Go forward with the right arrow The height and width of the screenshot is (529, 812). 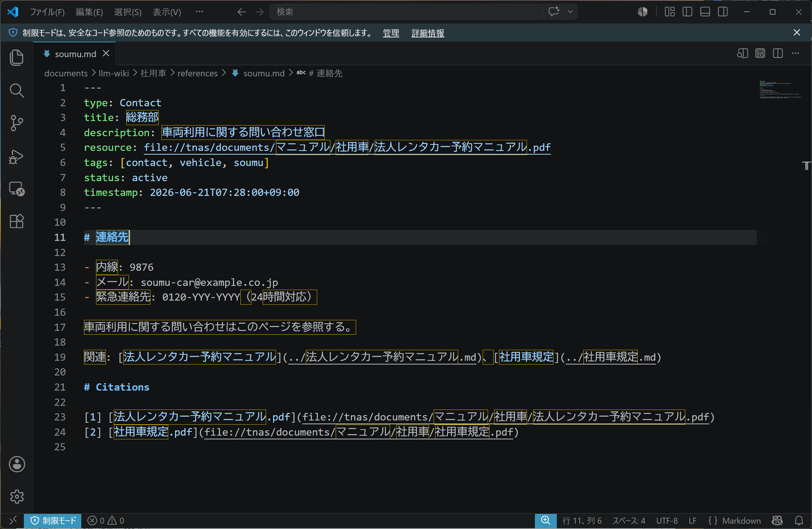pos(259,12)
